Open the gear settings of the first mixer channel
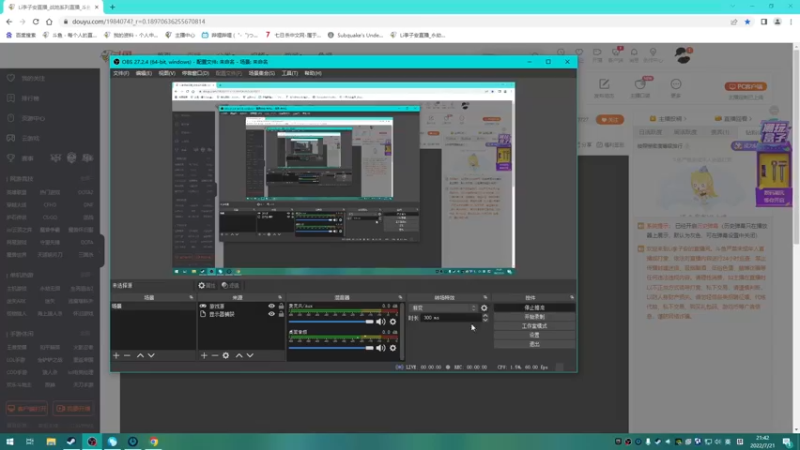The width and height of the screenshot is (800, 450). pyautogui.click(x=393, y=321)
